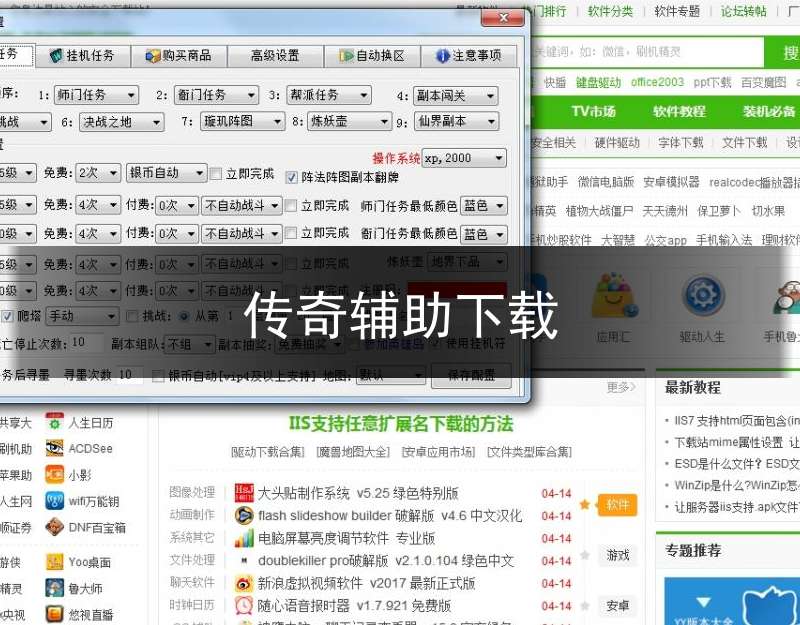Screen dimensions: 800x625
Task: Click the 新浪虚拟视频软件 Weibo icon
Action: [244, 583]
